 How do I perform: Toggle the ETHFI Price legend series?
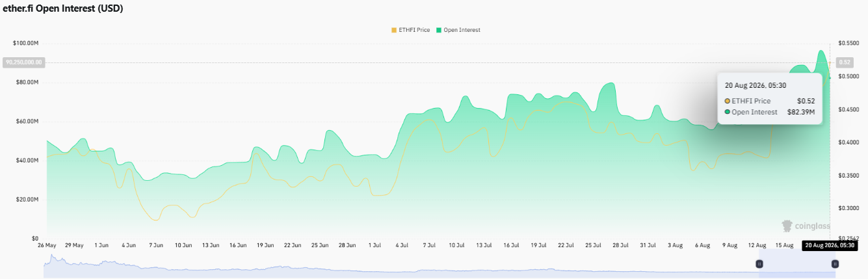pos(410,30)
